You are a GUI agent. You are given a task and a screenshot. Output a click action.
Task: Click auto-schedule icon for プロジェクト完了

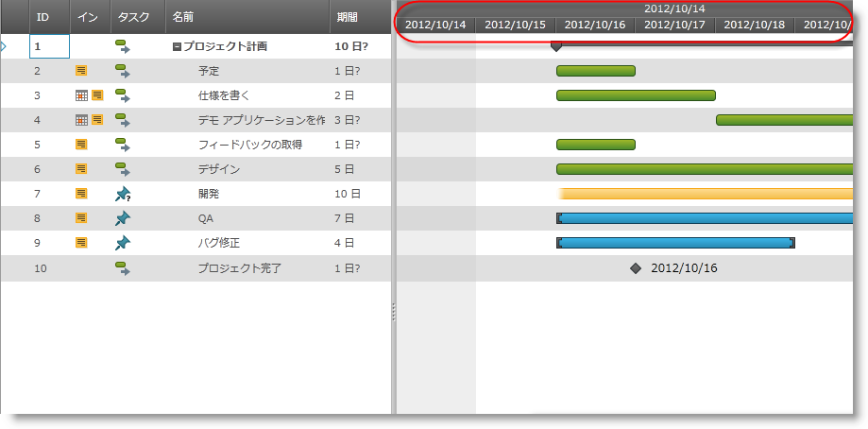tap(123, 268)
